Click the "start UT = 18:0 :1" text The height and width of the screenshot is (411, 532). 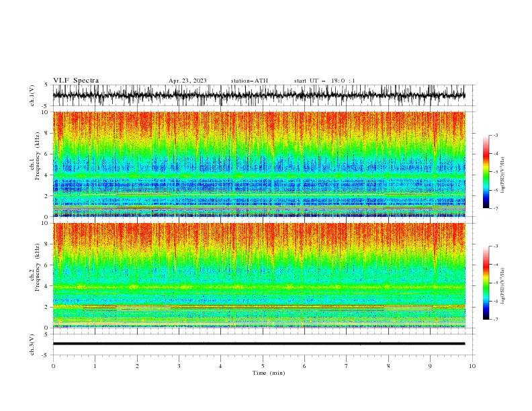(x=324, y=81)
